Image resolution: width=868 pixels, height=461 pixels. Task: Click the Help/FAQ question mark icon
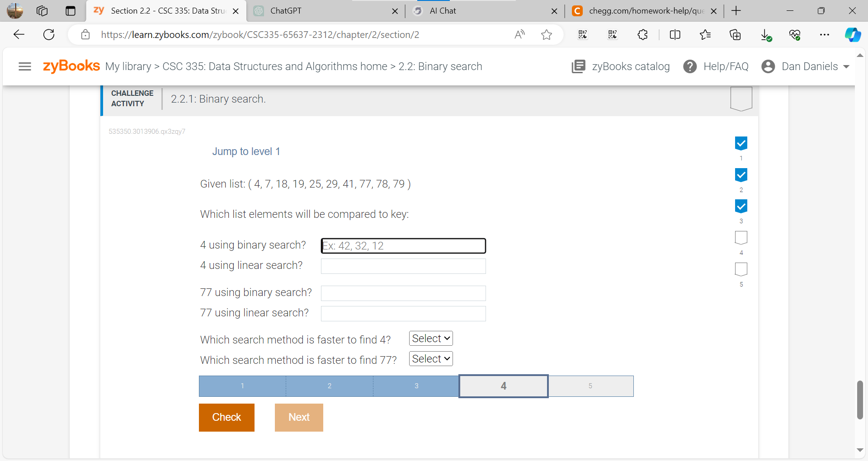point(690,66)
